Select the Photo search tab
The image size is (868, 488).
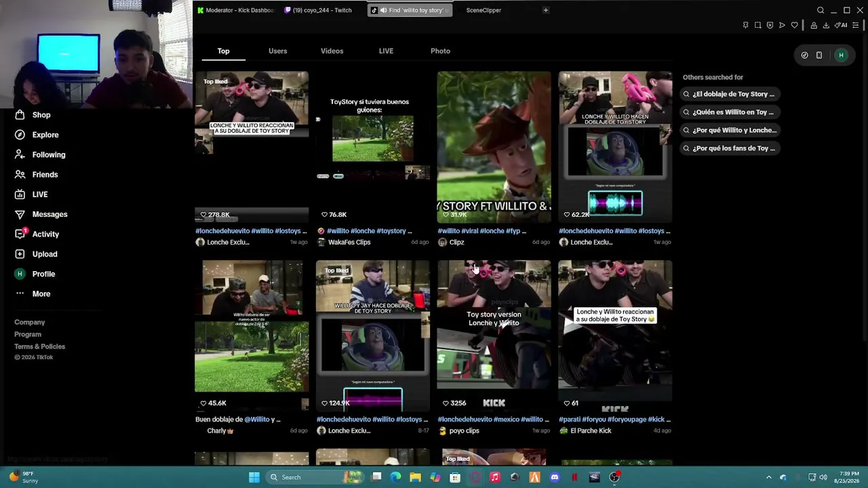click(440, 51)
